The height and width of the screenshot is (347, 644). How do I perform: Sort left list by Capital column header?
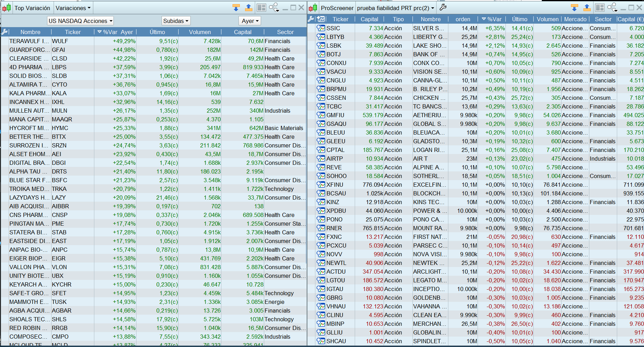tap(242, 32)
